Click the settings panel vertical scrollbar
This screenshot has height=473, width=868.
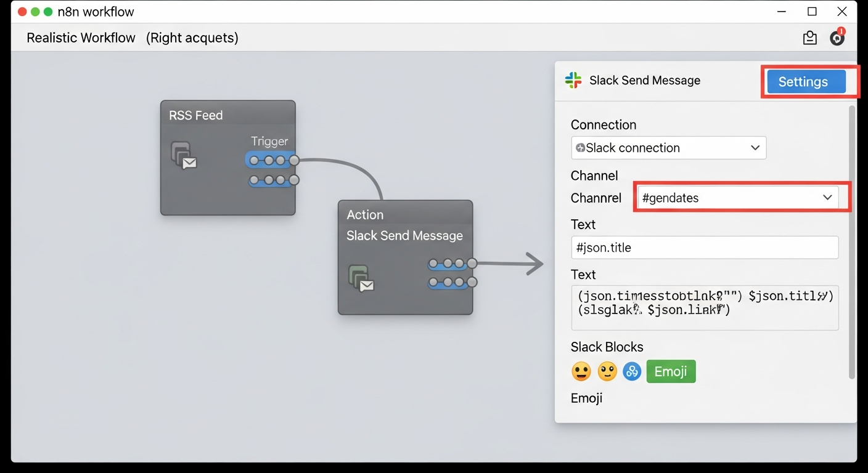point(852,242)
